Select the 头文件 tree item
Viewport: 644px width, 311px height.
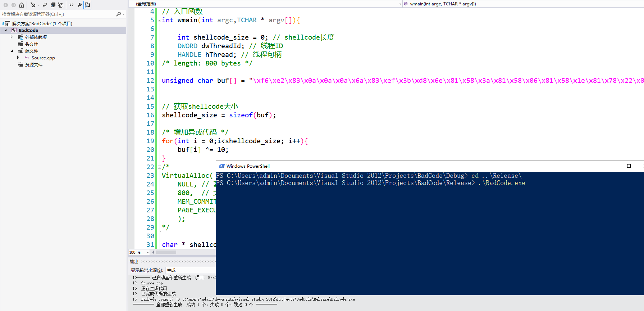(31, 44)
